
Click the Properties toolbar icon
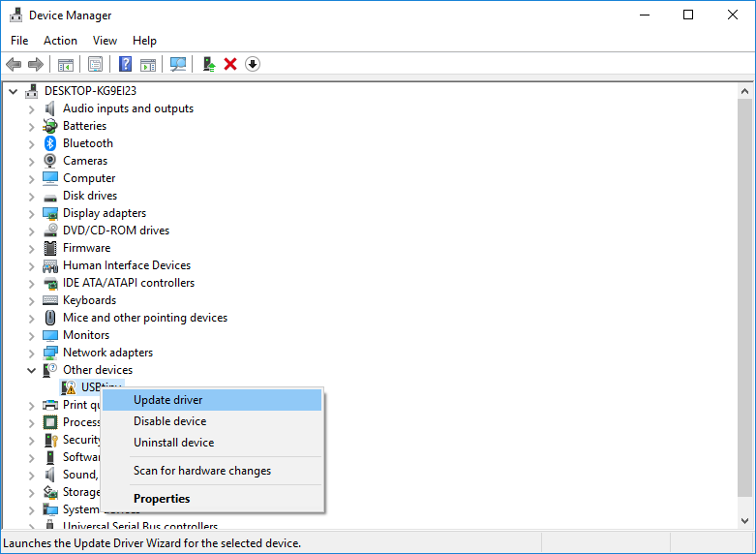pyautogui.click(x=95, y=64)
